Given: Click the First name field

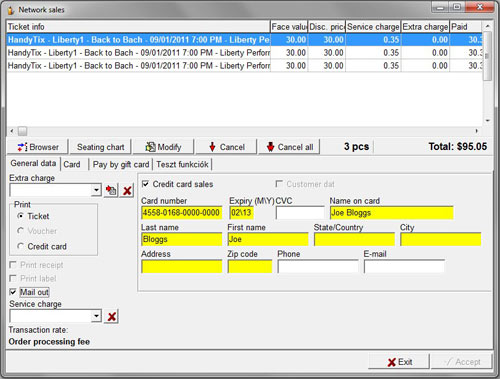Looking at the screenshot, I should coord(268,239).
